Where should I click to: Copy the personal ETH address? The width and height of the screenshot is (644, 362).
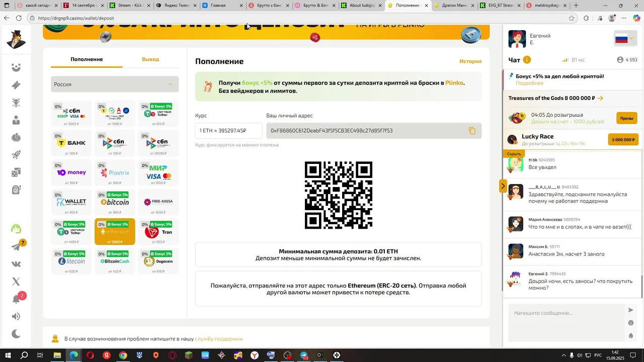pyautogui.click(x=472, y=131)
